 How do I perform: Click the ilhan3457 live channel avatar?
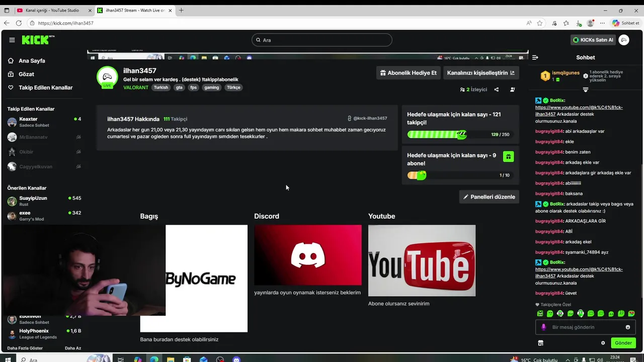click(107, 77)
